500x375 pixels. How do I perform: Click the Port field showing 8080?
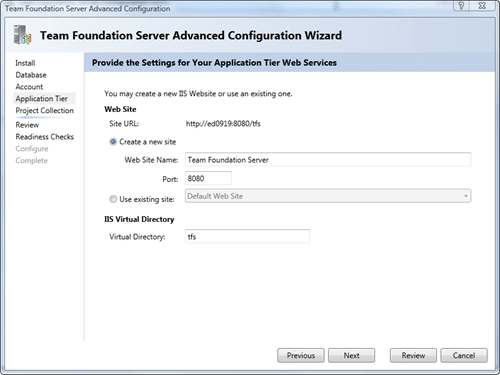point(208,178)
